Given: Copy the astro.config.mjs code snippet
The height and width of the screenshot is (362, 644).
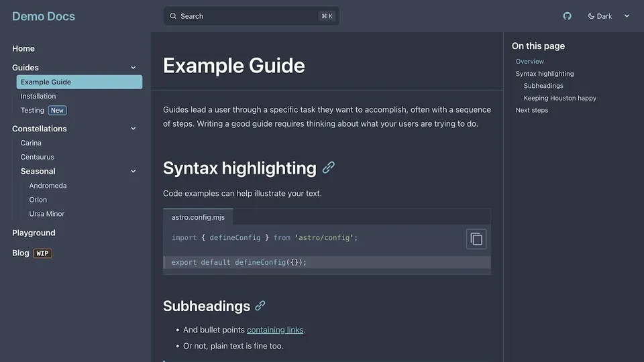Looking at the screenshot, I should [476, 239].
